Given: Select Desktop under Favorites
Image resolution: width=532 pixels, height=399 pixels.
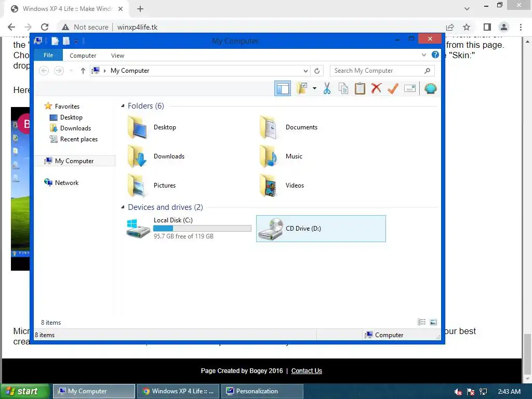Looking at the screenshot, I should coord(71,117).
